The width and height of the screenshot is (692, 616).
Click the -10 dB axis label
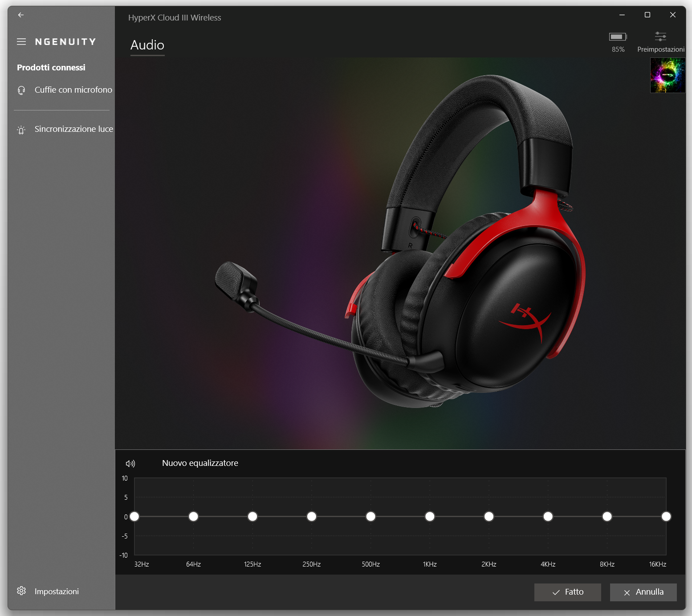point(123,555)
